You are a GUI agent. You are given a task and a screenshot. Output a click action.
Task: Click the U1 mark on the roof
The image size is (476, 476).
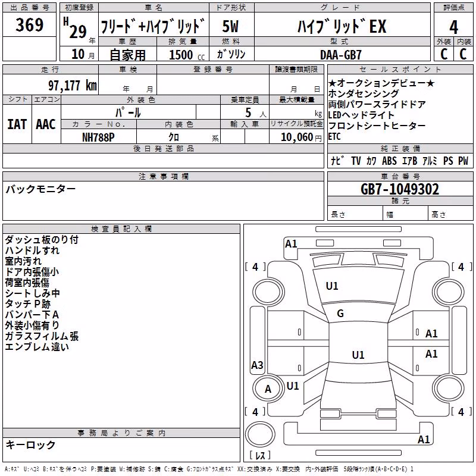(x=358, y=355)
